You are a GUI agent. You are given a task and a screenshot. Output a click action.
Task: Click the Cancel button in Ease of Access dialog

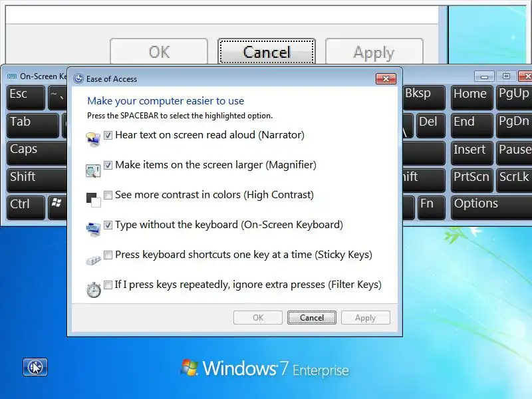coord(312,318)
